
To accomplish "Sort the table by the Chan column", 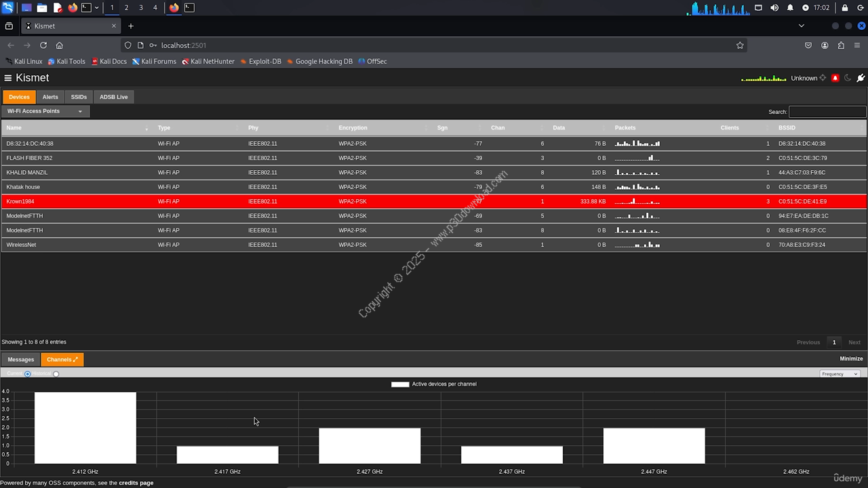I will [x=515, y=127].
